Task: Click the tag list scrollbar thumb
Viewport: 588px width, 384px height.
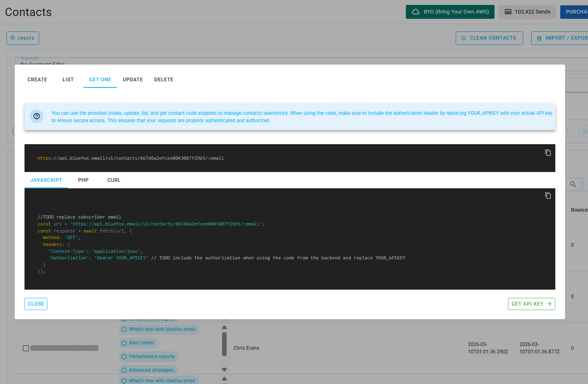Action: [224, 344]
